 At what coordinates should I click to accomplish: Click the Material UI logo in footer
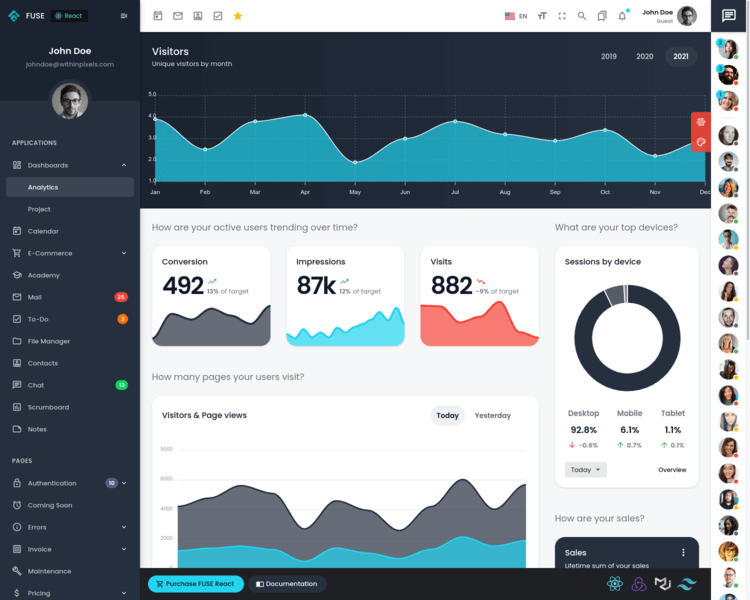pos(662,584)
